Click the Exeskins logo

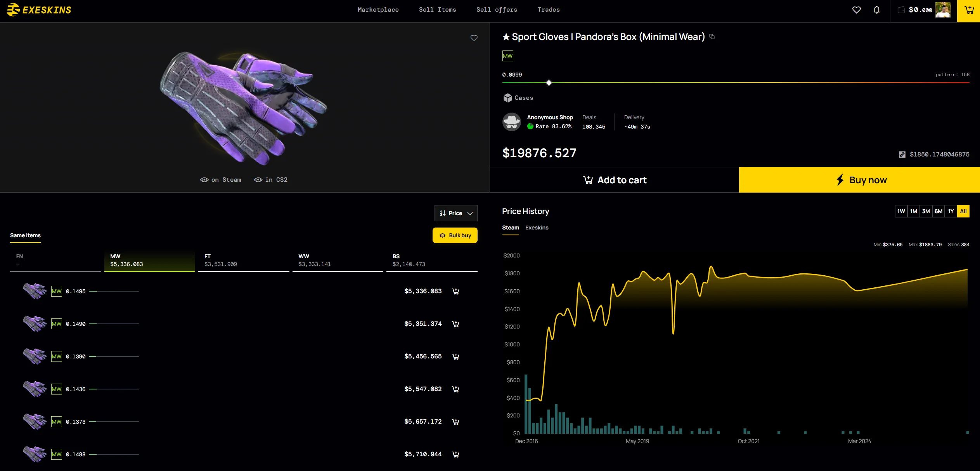coord(39,10)
